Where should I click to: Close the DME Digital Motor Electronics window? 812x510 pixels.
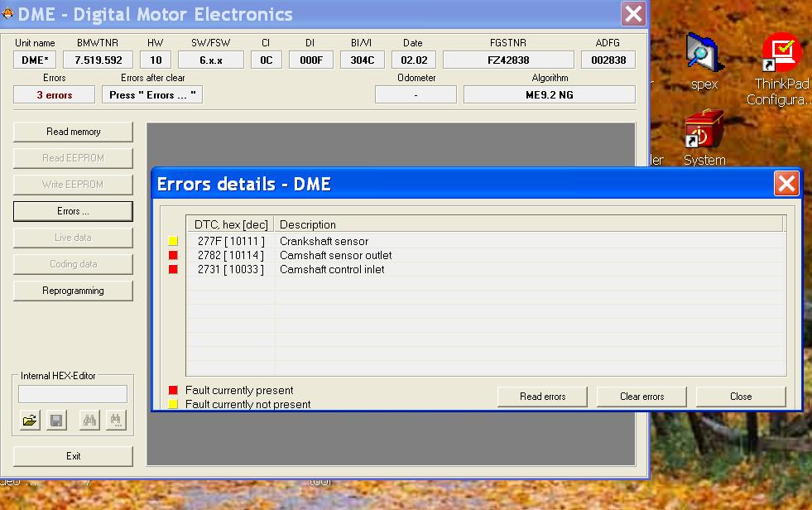tap(633, 14)
